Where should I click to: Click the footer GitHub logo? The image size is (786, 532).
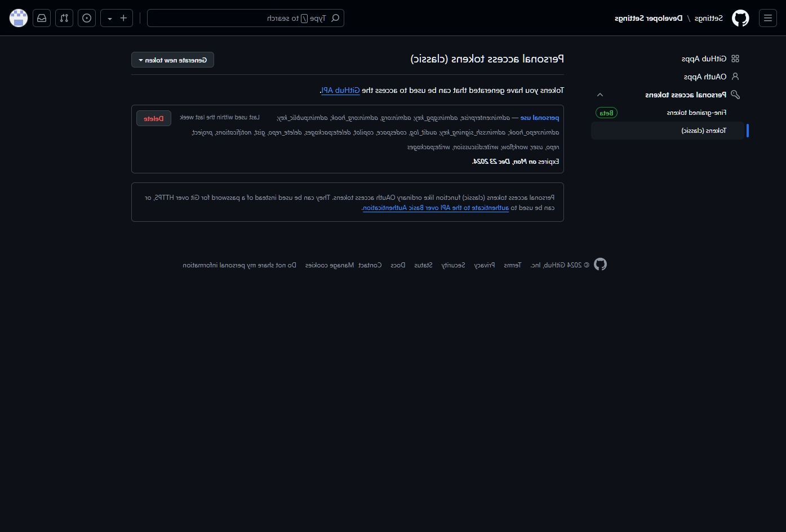tap(600, 265)
